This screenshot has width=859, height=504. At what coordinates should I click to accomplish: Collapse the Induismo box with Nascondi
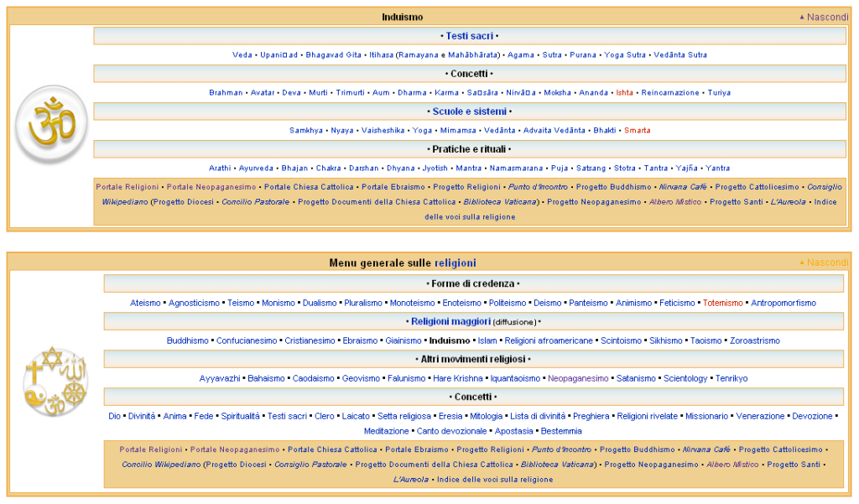tap(824, 17)
